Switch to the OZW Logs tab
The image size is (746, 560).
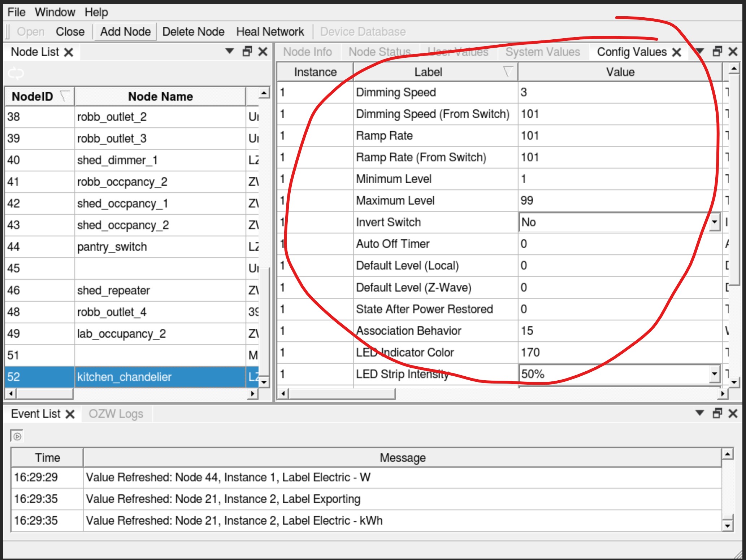point(116,414)
